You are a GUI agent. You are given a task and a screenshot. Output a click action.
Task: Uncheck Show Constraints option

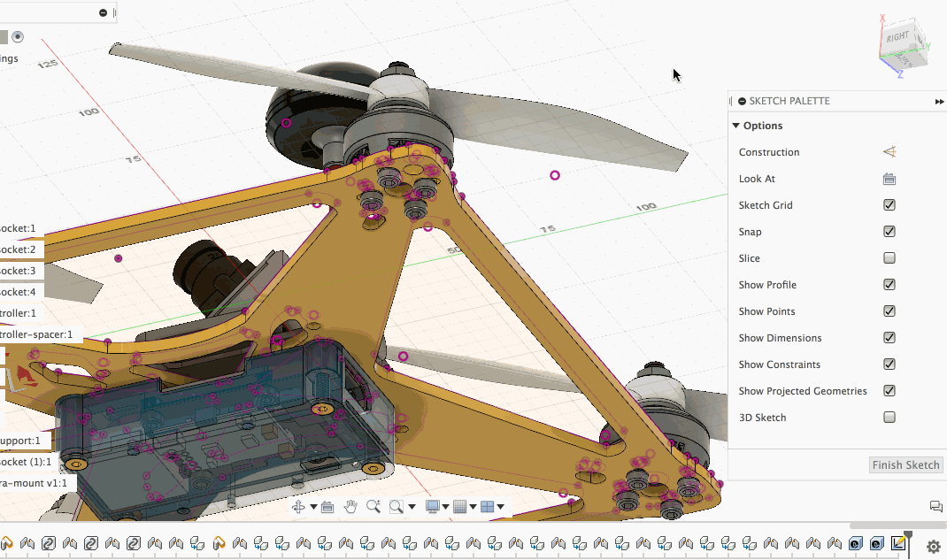(x=889, y=364)
